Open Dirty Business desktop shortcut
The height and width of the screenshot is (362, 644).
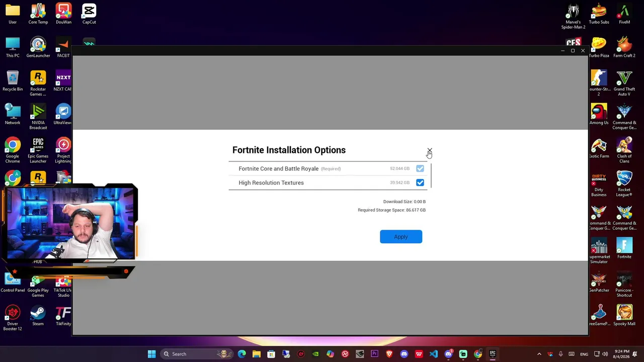(599, 184)
